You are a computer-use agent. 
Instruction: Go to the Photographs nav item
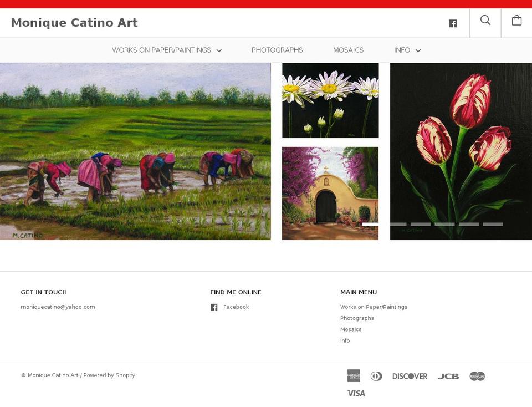tap(277, 50)
